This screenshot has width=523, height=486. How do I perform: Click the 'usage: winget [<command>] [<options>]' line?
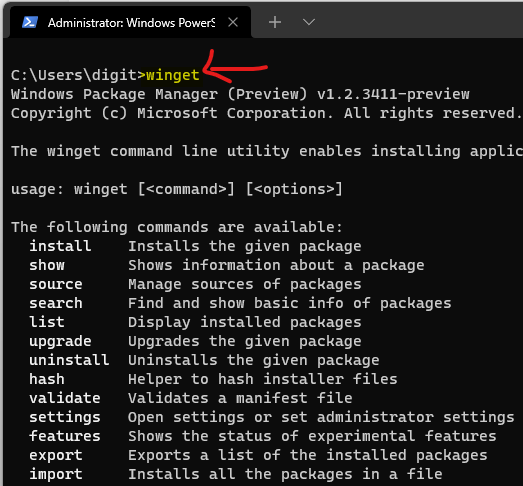point(177,189)
